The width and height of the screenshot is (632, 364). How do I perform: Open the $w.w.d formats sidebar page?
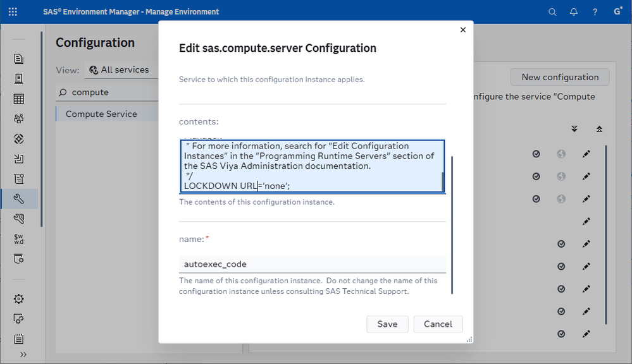click(x=18, y=239)
